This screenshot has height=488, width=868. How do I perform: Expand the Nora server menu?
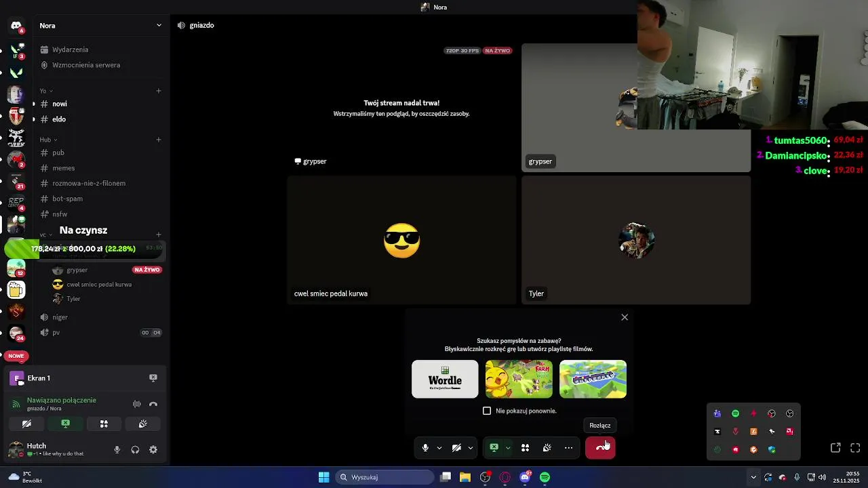coord(100,25)
